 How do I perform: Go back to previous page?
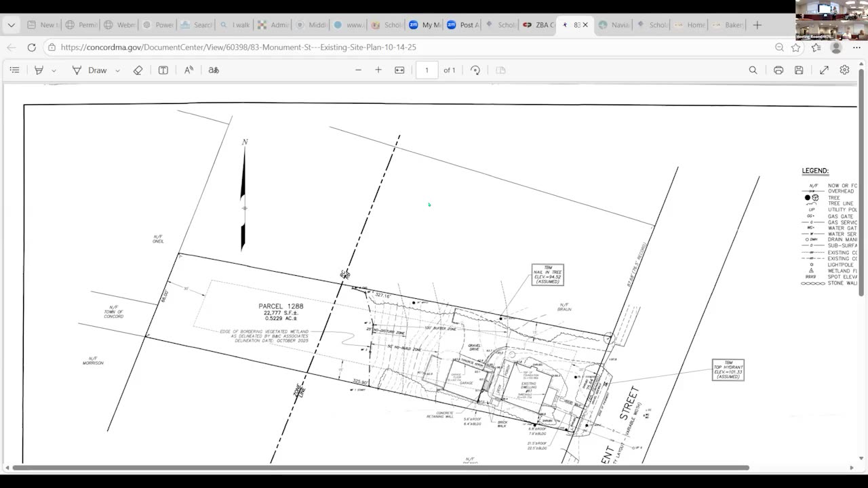pos(11,47)
